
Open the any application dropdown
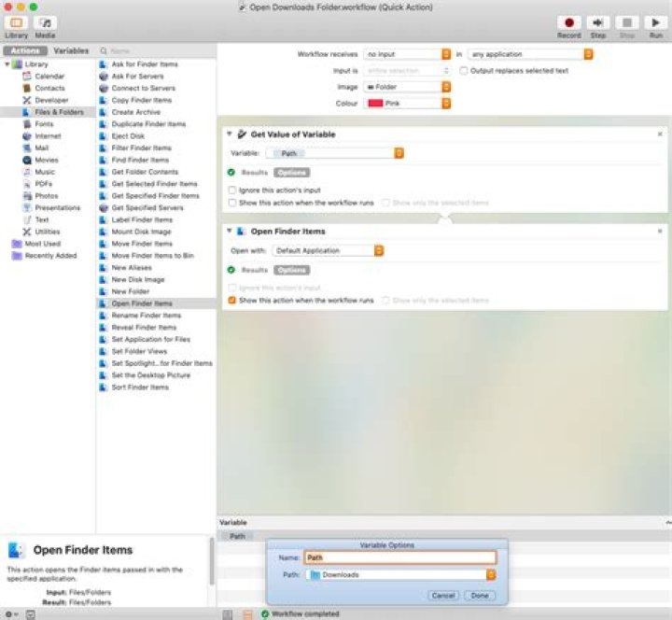tap(530, 54)
